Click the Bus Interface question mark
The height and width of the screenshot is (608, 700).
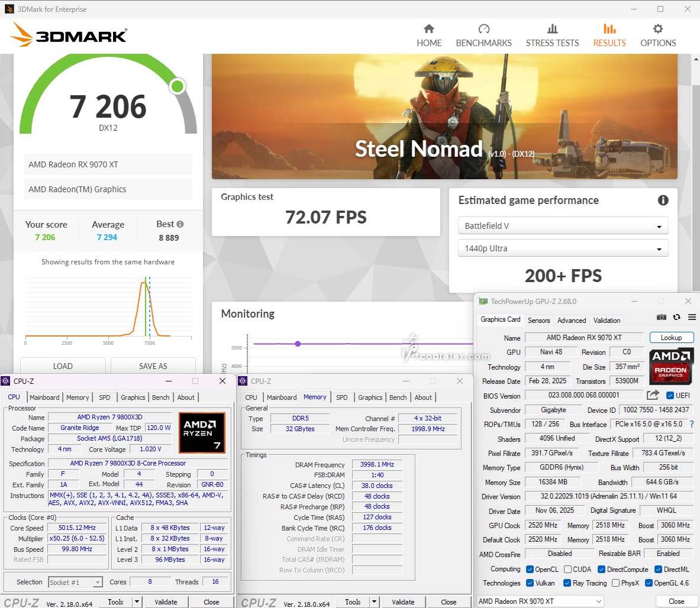[692, 424]
